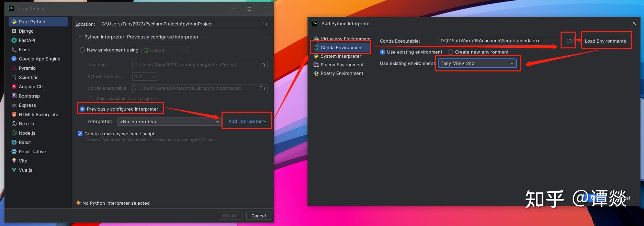Browse for Conda executable in New Project
The height and width of the screenshot is (226, 644).
tap(262, 88)
